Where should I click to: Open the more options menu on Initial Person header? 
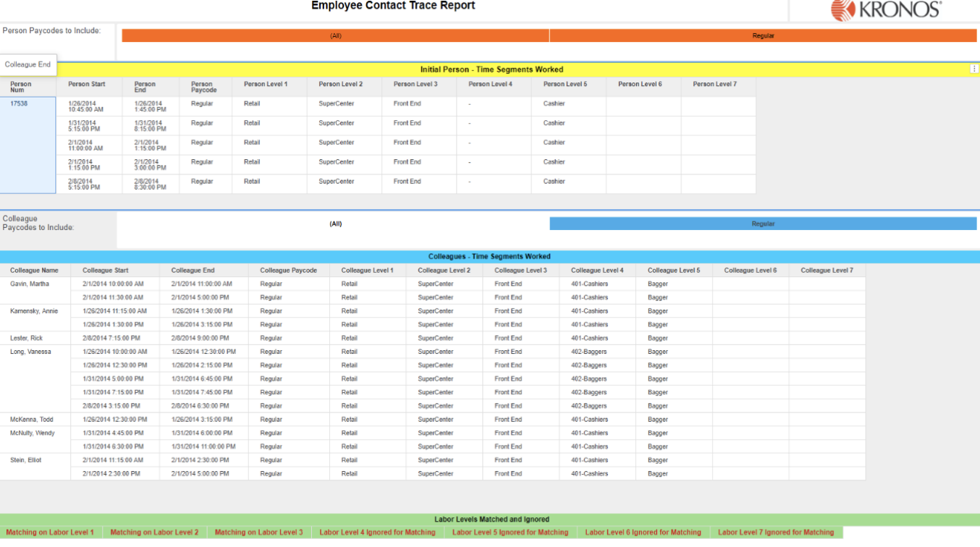[973, 69]
